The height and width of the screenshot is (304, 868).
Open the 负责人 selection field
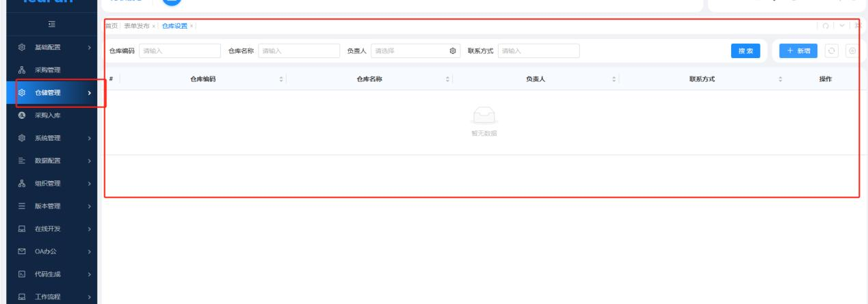pos(415,51)
